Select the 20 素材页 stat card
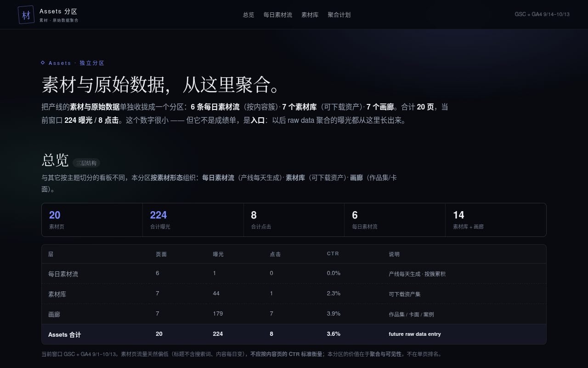588x368 pixels. (x=92, y=220)
